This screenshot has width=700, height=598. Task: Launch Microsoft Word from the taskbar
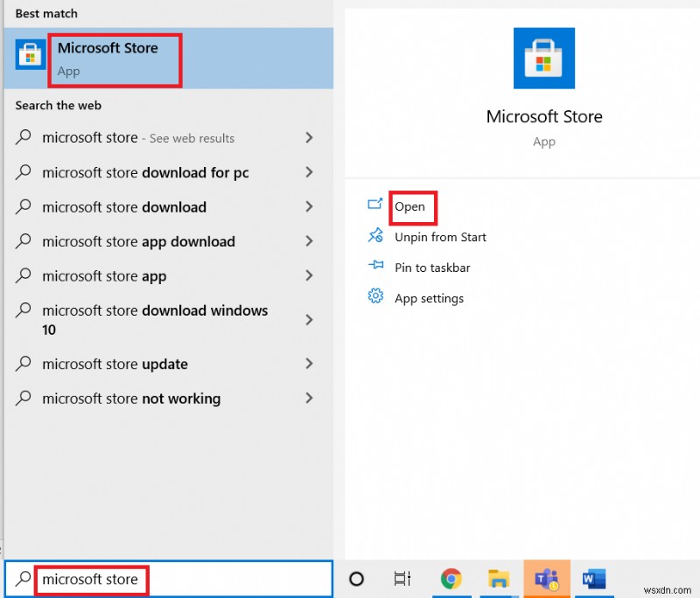[595, 579]
